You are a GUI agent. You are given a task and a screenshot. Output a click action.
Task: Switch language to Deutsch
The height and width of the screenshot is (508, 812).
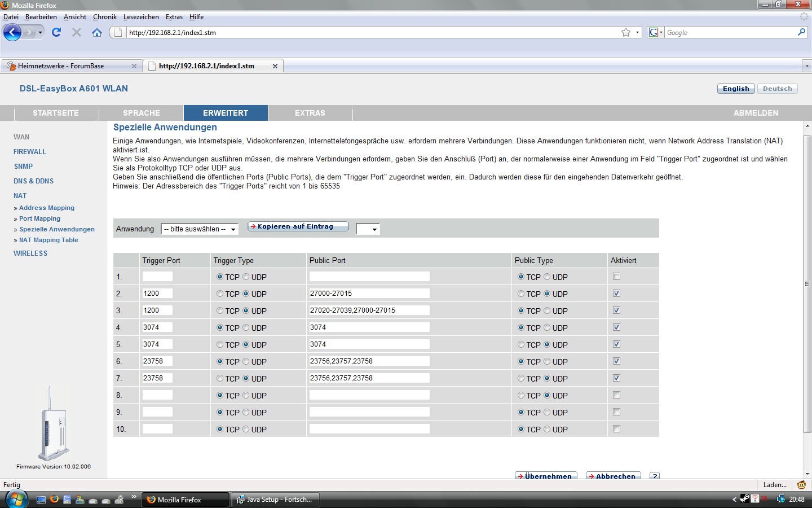[777, 89]
